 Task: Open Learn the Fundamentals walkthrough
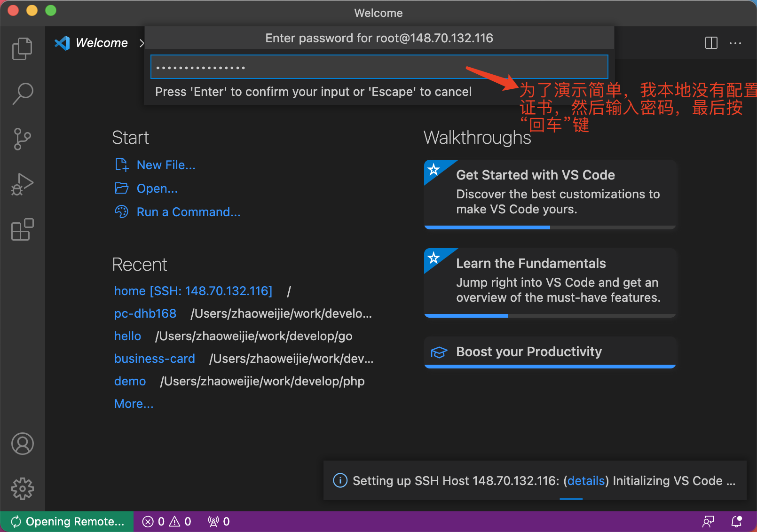(550, 283)
